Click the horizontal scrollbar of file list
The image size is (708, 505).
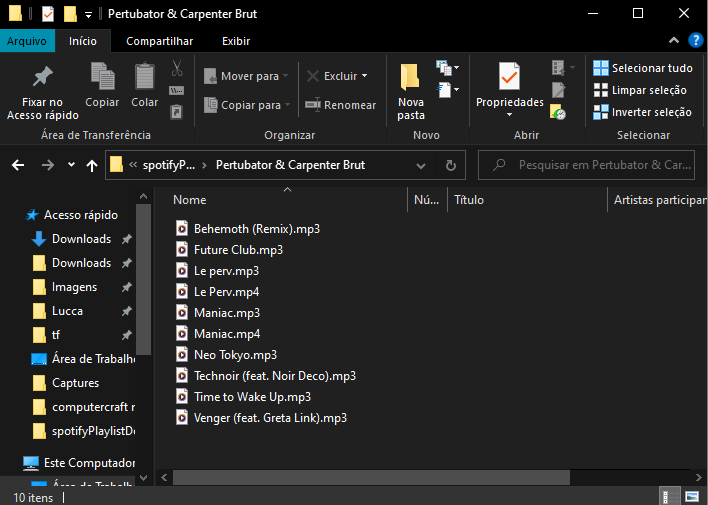coord(371,477)
